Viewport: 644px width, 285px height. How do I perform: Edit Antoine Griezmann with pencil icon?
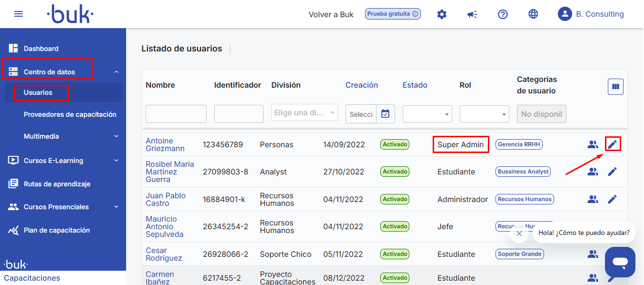[613, 144]
